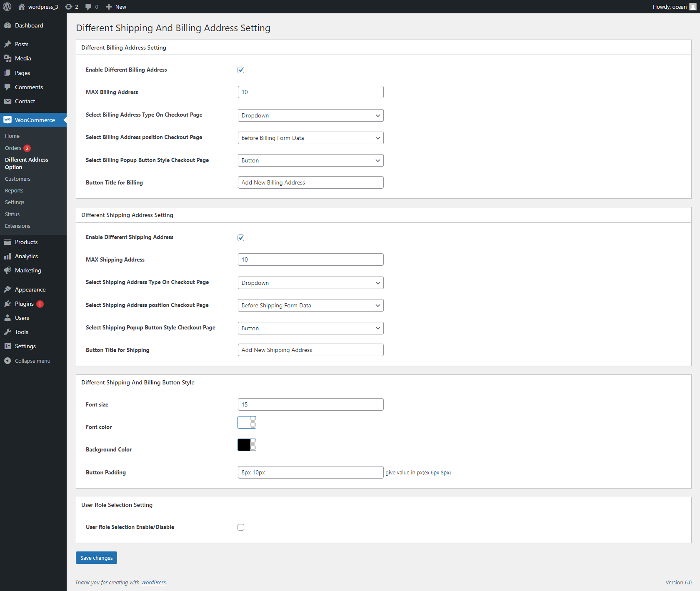Enable User Role Selection

click(x=241, y=527)
